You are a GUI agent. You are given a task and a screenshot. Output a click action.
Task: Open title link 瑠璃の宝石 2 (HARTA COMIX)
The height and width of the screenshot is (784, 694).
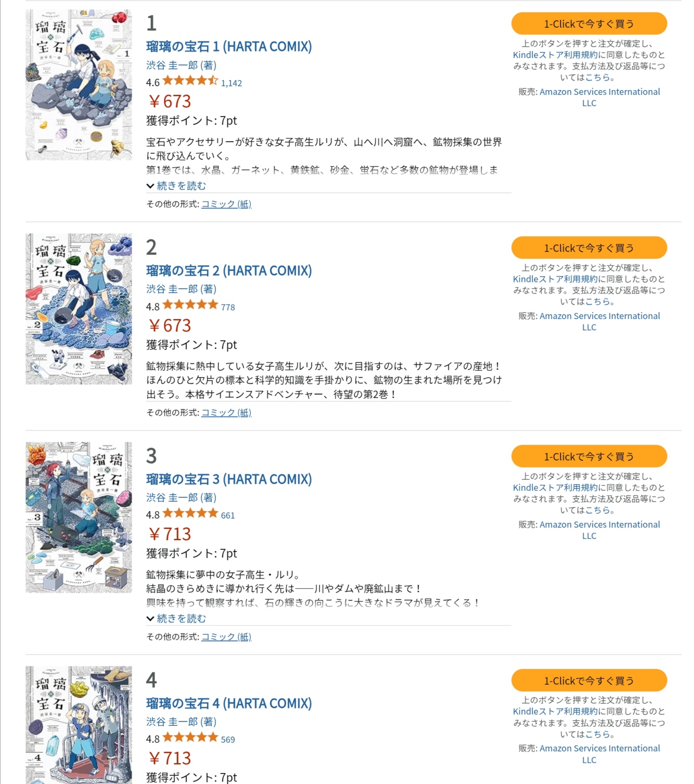coord(229,271)
